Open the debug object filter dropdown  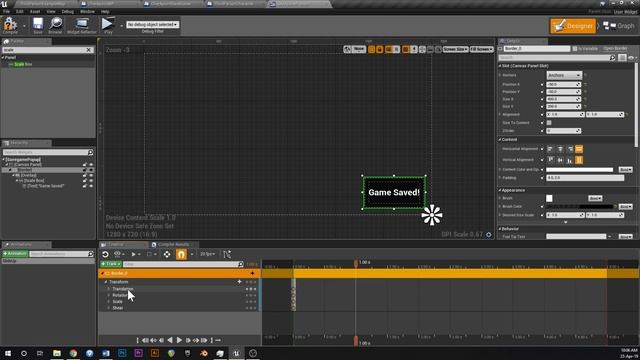tap(152, 24)
